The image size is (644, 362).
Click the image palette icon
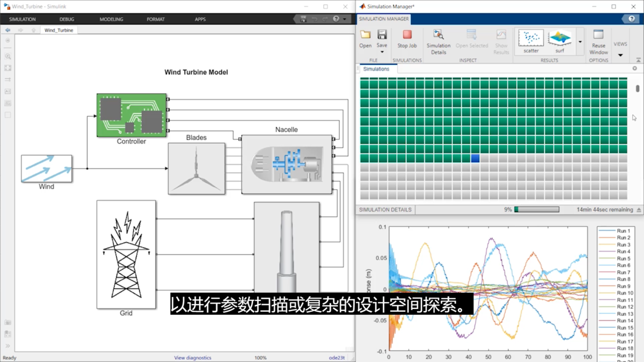tap(8, 103)
